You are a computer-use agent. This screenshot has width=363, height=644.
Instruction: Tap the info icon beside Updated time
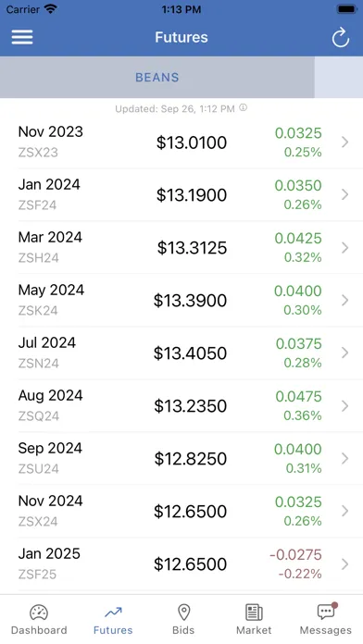point(244,108)
